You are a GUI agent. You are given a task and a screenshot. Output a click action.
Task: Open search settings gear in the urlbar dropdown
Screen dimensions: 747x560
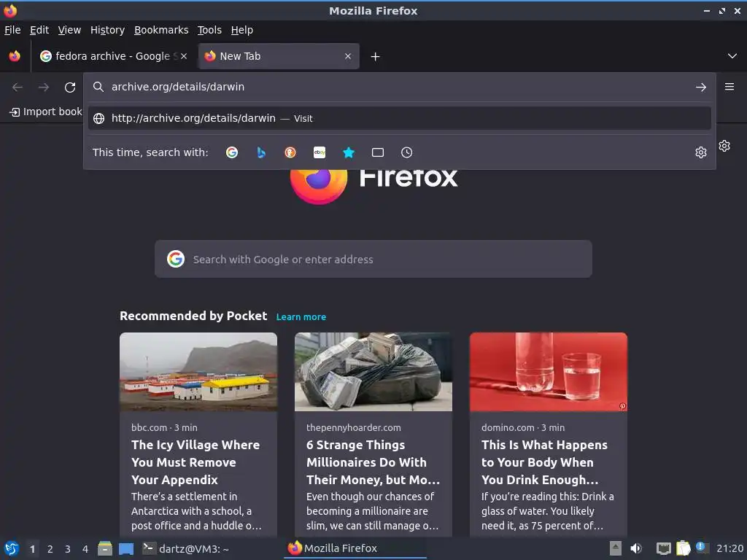[x=701, y=152]
